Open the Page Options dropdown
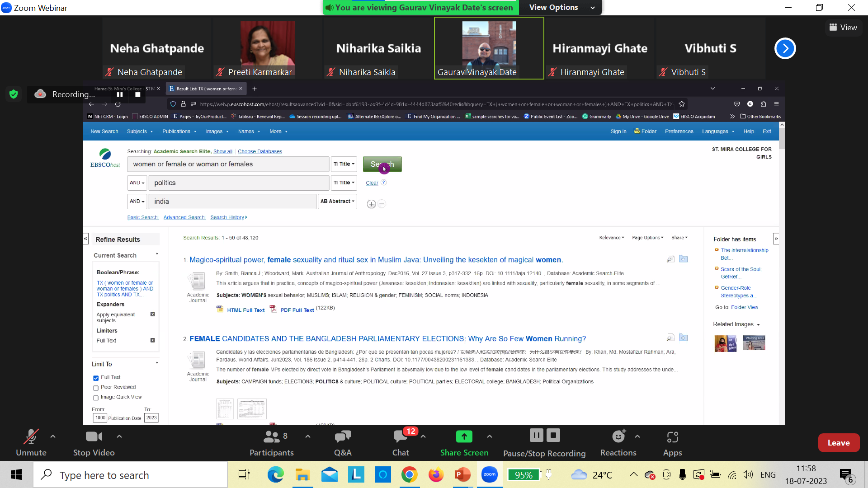 point(648,238)
